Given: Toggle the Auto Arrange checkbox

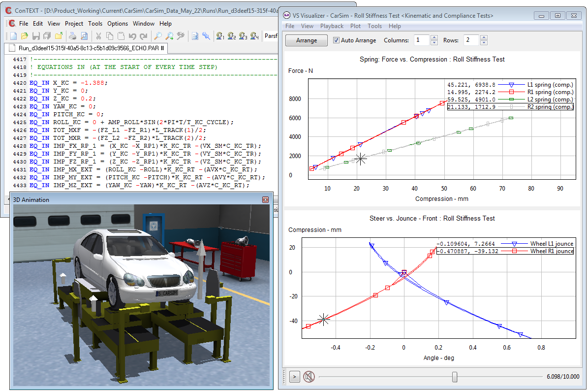Looking at the screenshot, I should [x=337, y=40].
